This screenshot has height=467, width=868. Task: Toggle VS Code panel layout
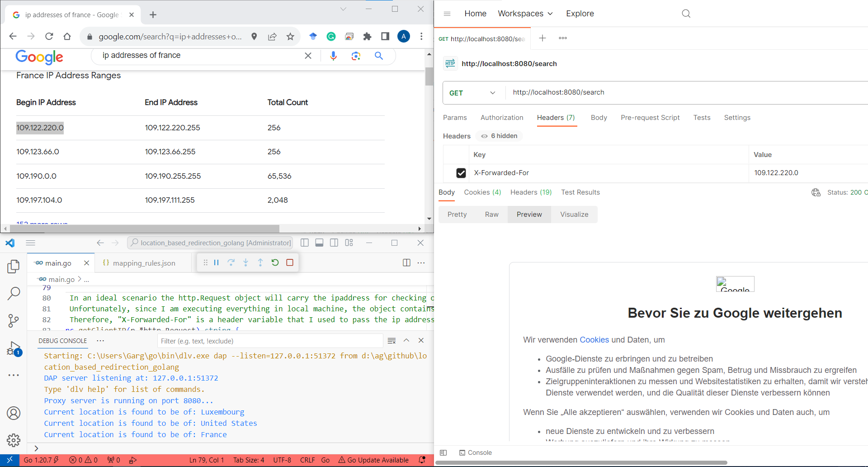coord(319,243)
